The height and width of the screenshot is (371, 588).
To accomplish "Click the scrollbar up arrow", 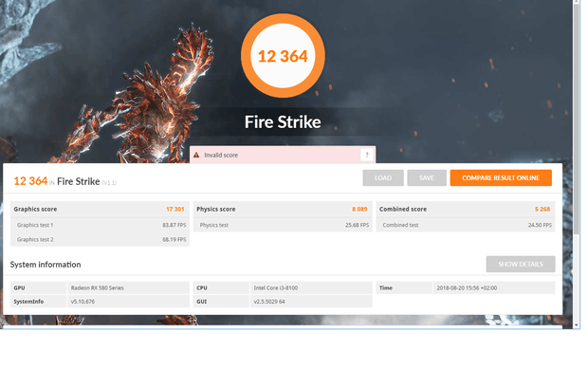I will click(x=577, y=2).
